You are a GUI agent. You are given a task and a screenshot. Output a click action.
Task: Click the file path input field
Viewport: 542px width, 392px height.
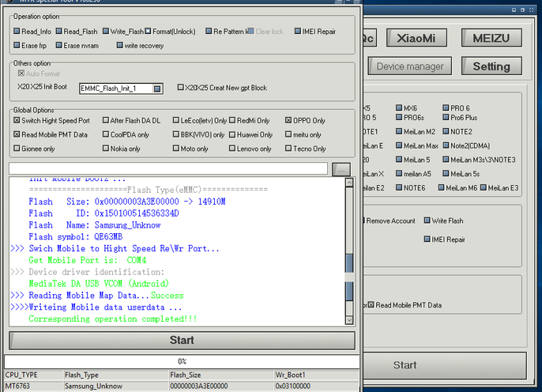(x=168, y=168)
